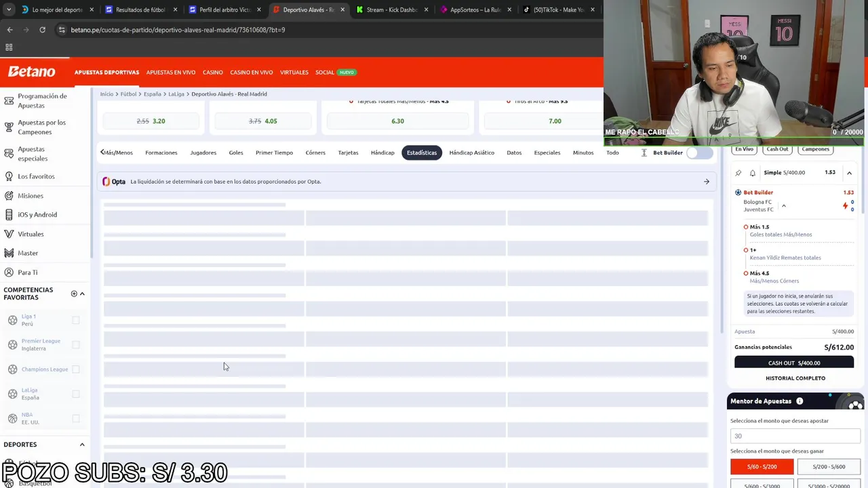Click the CASH OUT S/400.00 button
This screenshot has height=488, width=868.
coord(794,363)
